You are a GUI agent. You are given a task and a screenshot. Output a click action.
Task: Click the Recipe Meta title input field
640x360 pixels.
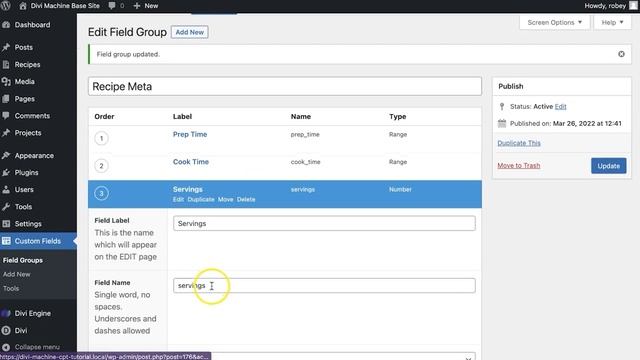(285, 87)
